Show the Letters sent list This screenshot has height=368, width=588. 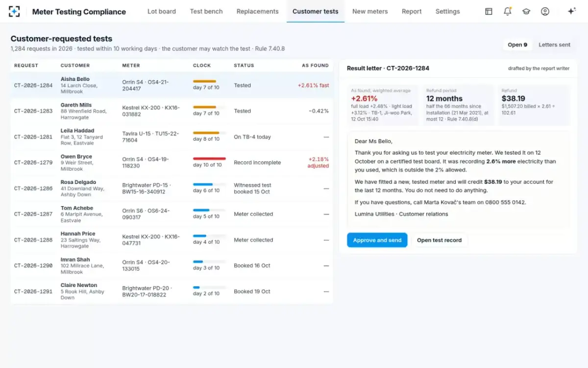coord(554,45)
